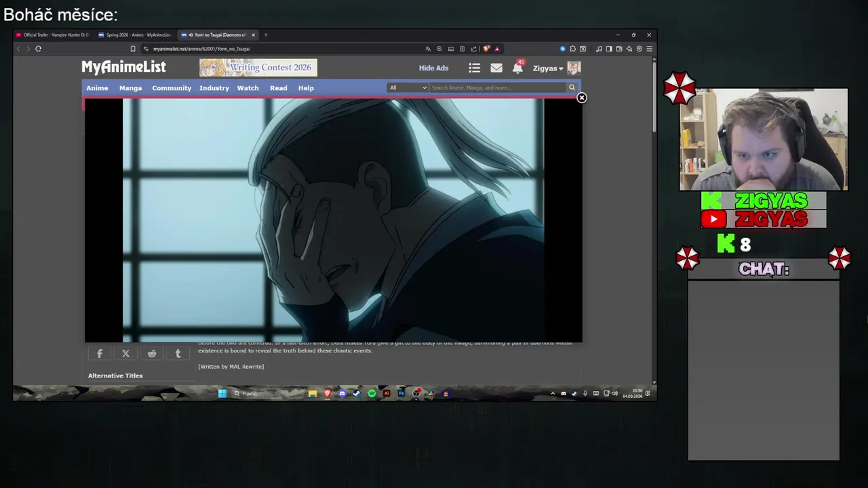Open the Watch navigation menu
Image resolution: width=868 pixels, height=488 pixels.
pyautogui.click(x=248, y=88)
